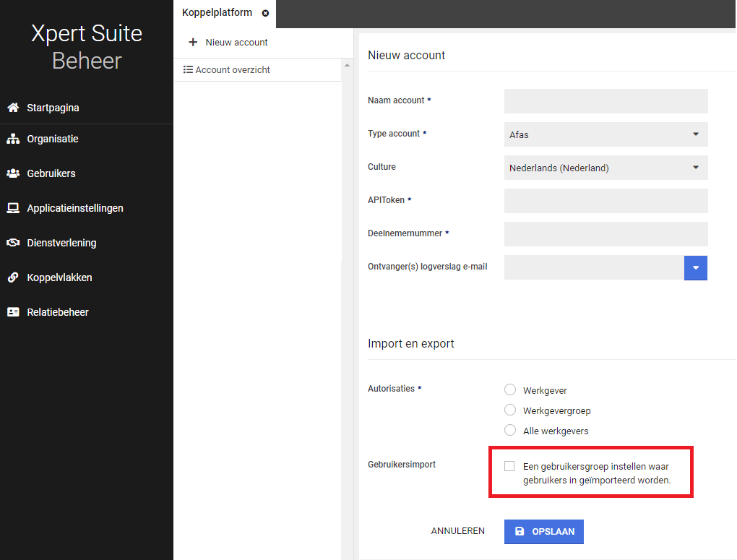The image size is (737, 560).
Task: Click the Startpagina home icon
Action: (x=13, y=108)
